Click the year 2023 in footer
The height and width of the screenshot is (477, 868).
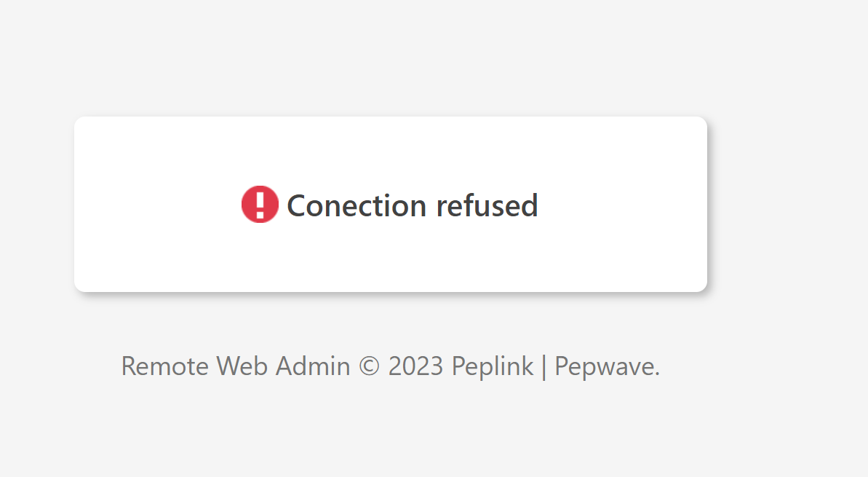pos(415,366)
